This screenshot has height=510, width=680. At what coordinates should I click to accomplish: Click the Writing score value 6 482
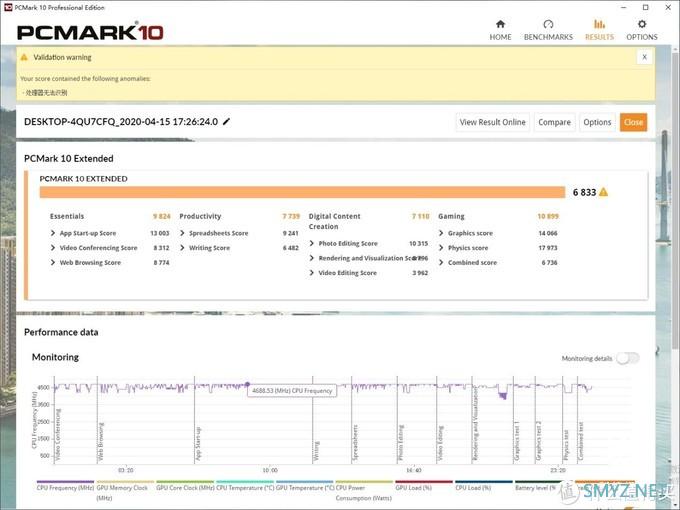(x=291, y=248)
